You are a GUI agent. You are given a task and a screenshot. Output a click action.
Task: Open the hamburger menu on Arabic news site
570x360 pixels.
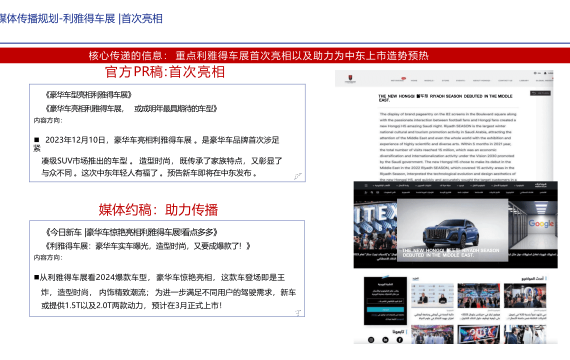(366, 185)
